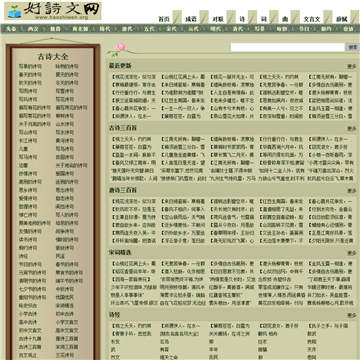This screenshot has width=360, height=360.
Task: Select 宋代 in the dynasty bar
Action: click(x=171, y=29)
